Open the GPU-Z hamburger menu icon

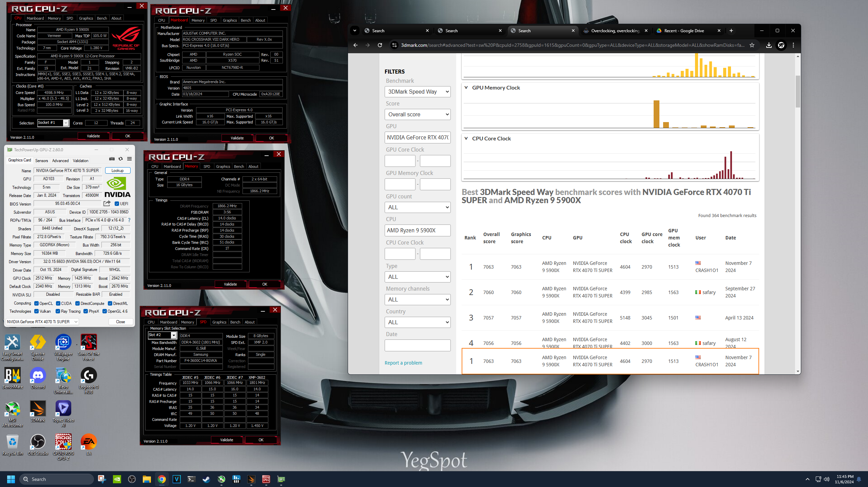(x=129, y=159)
